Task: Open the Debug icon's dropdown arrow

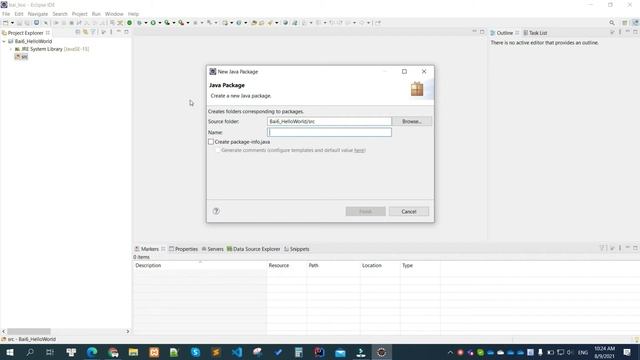Action: pyautogui.click(x=146, y=23)
